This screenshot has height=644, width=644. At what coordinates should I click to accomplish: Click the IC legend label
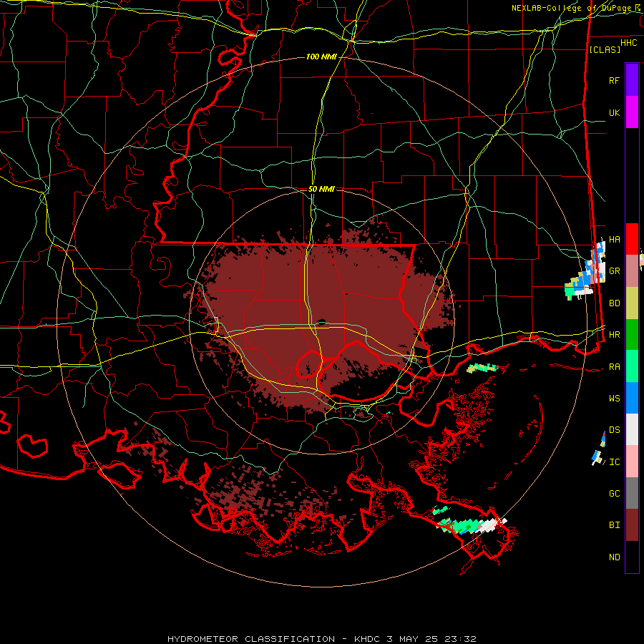pyautogui.click(x=614, y=462)
